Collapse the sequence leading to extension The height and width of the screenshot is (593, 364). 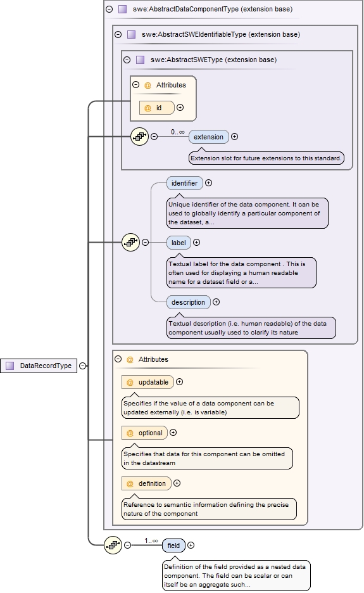coord(154,136)
